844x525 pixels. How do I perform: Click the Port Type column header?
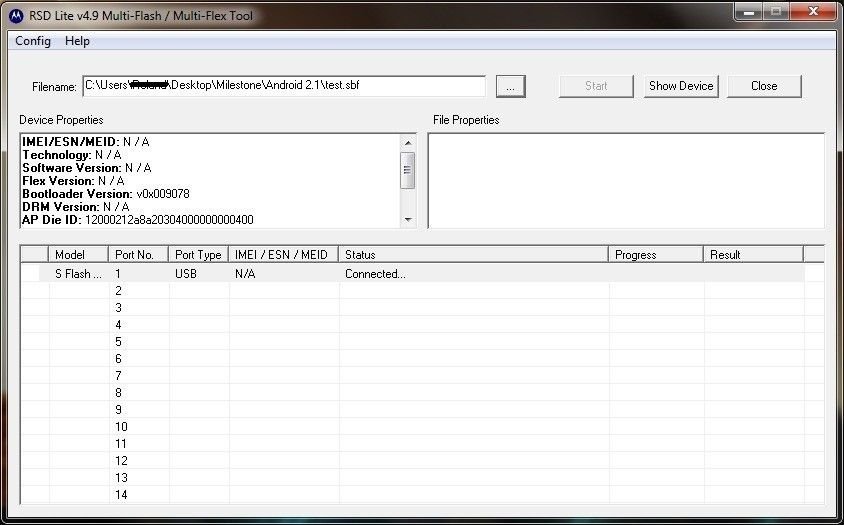[199, 255]
